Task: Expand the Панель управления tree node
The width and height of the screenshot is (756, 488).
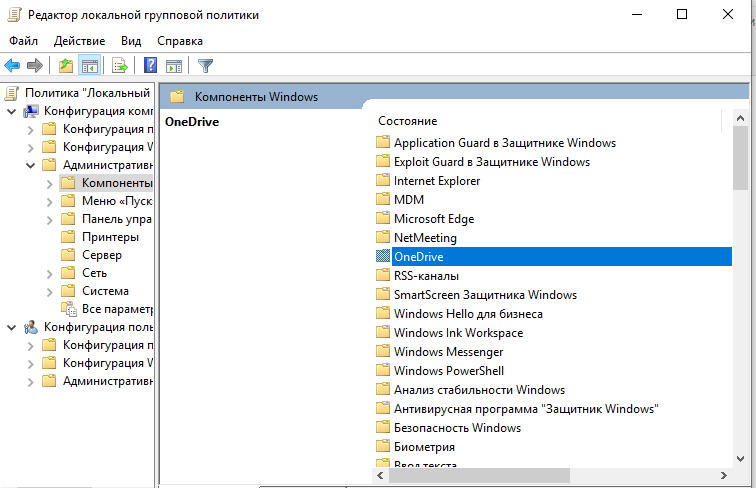Action: [x=49, y=219]
